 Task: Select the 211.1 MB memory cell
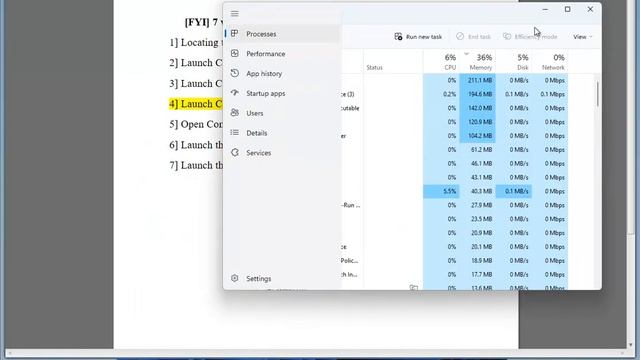click(478, 80)
